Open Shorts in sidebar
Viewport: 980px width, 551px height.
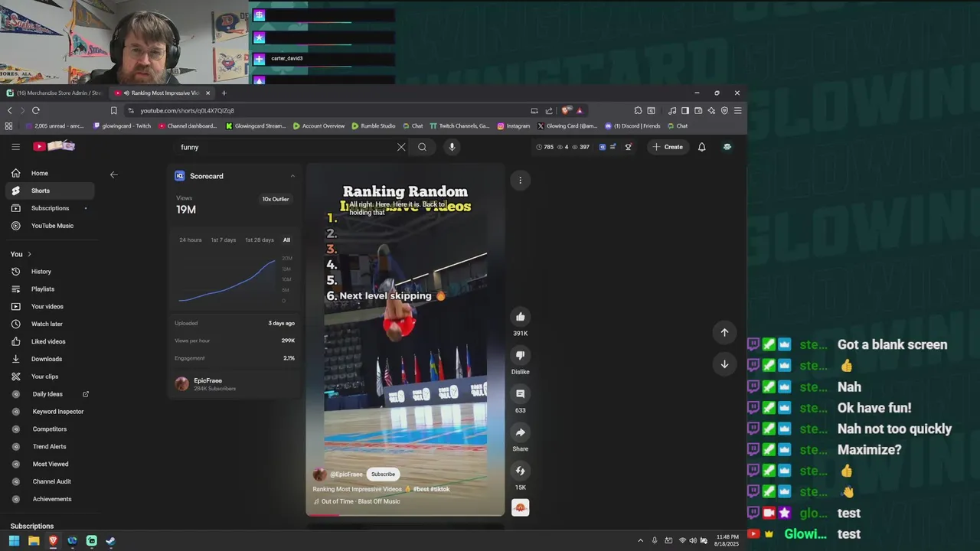[50, 191]
